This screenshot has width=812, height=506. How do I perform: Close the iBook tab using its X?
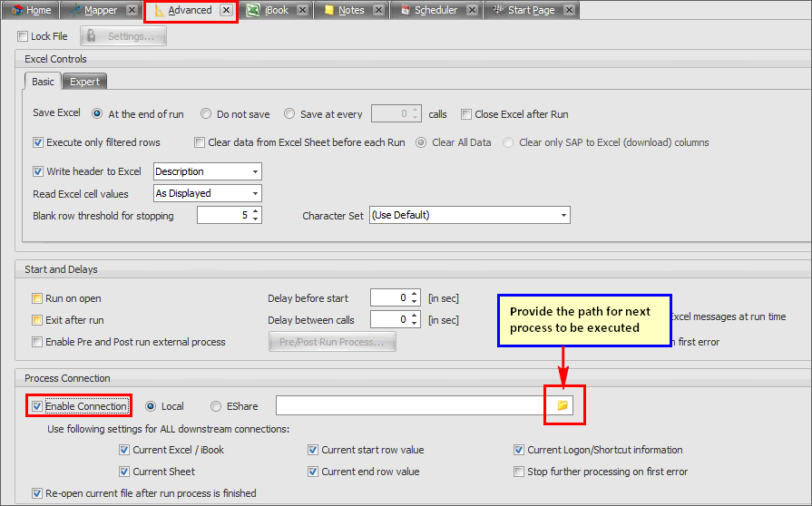(302, 10)
